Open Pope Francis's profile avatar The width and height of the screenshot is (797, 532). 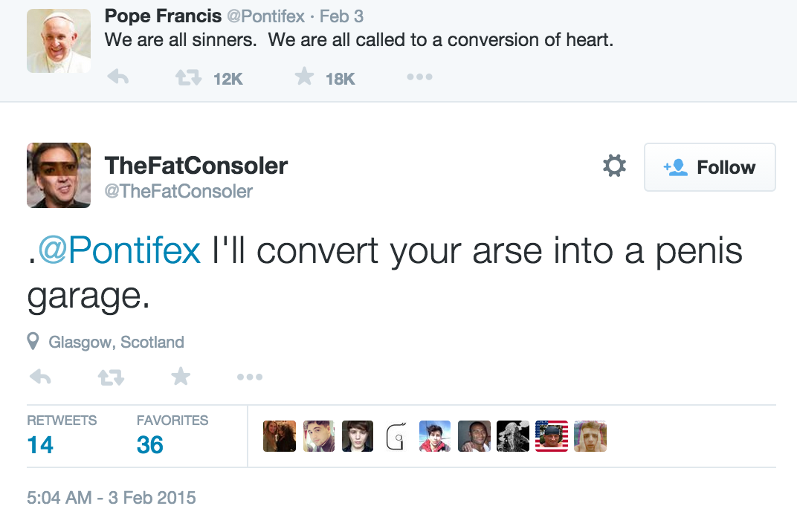pos(59,41)
